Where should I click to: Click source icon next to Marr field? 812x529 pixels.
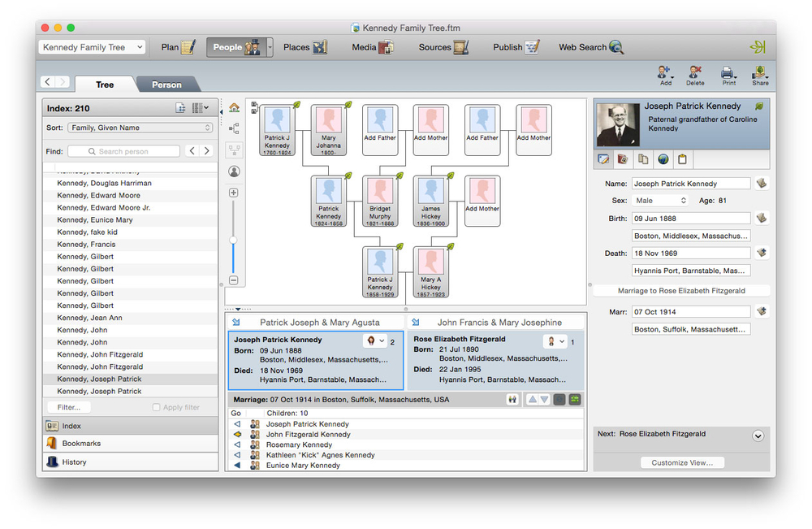pyautogui.click(x=762, y=311)
